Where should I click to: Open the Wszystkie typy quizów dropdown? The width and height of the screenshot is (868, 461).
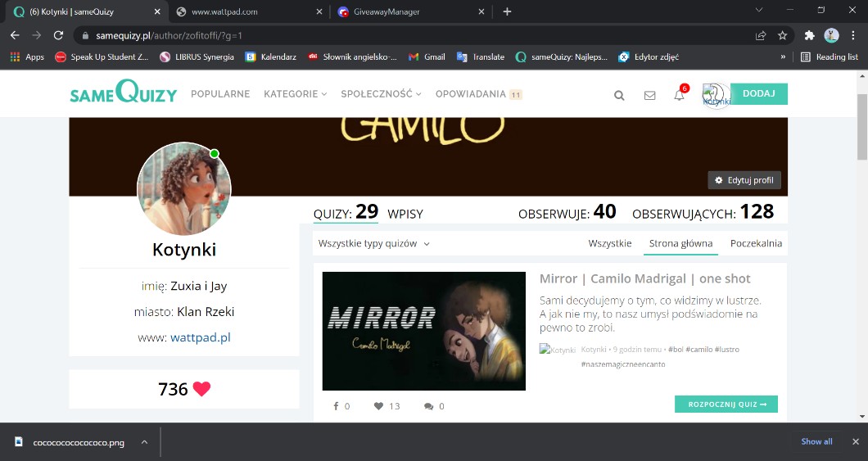coord(373,243)
